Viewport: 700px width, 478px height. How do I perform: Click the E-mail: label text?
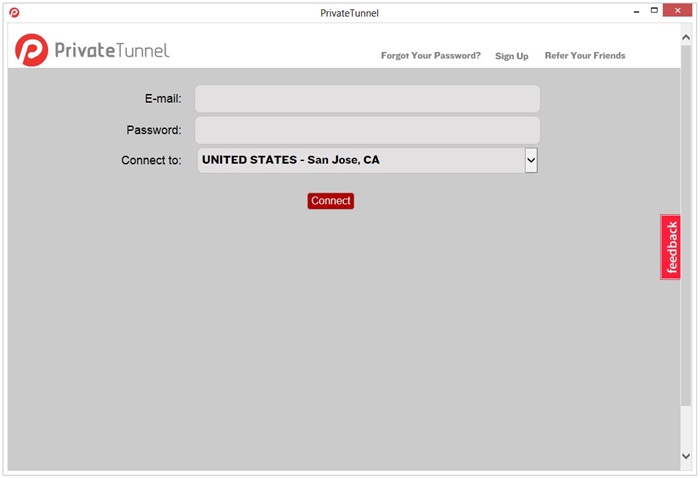tap(163, 99)
